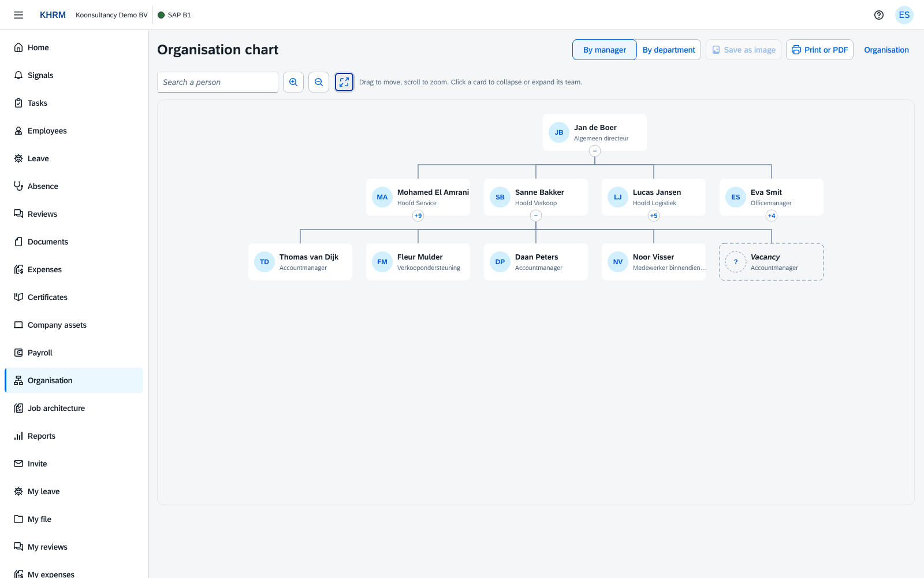This screenshot has width=924, height=578.
Task: Open Job architecture in sidebar
Action: (x=74, y=408)
